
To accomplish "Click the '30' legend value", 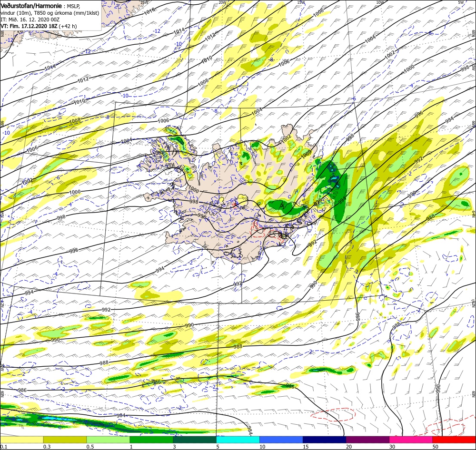I will (392, 447).
